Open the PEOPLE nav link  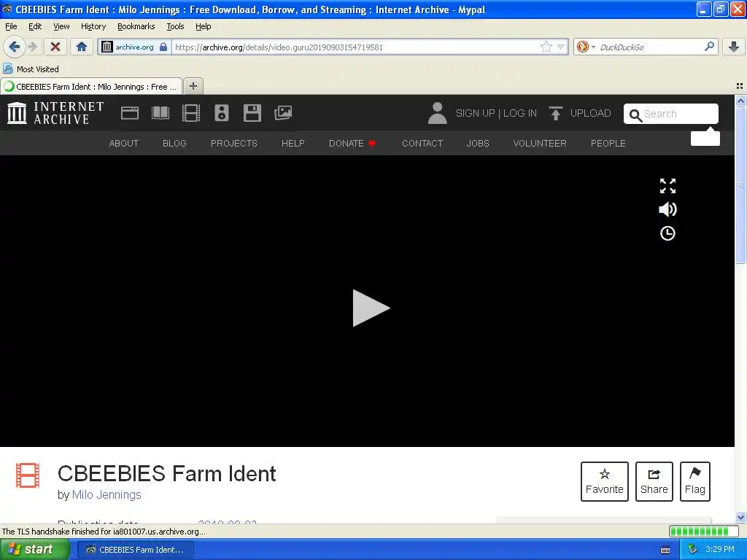[x=608, y=144]
